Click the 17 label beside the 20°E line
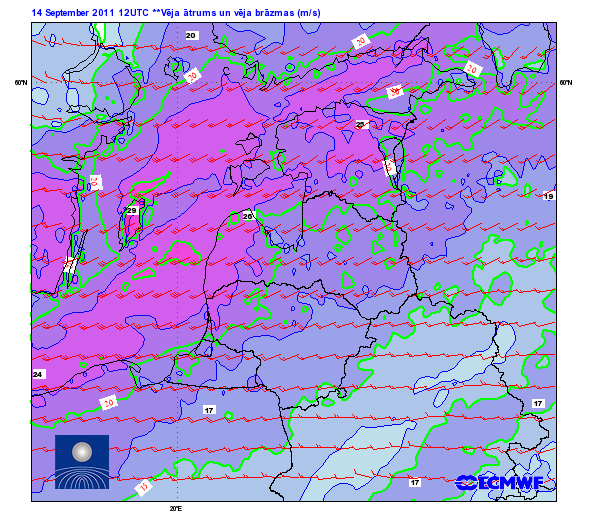Image resolution: width=592 pixels, height=515 pixels. click(209, 410)
